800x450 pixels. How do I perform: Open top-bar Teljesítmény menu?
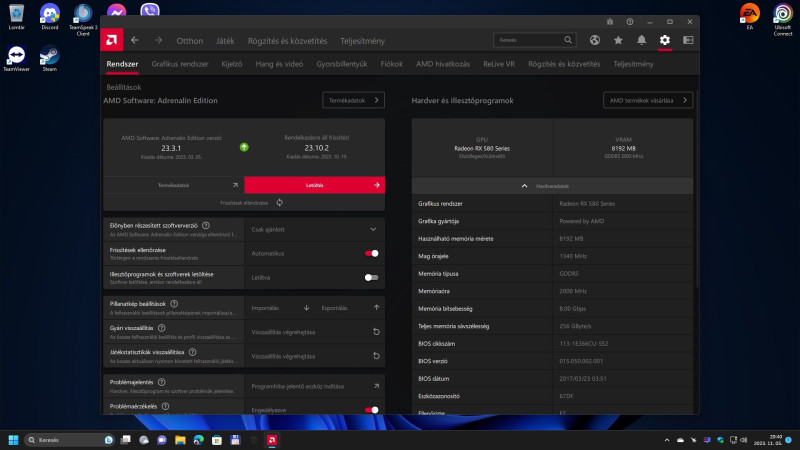[x=363, y=41]
